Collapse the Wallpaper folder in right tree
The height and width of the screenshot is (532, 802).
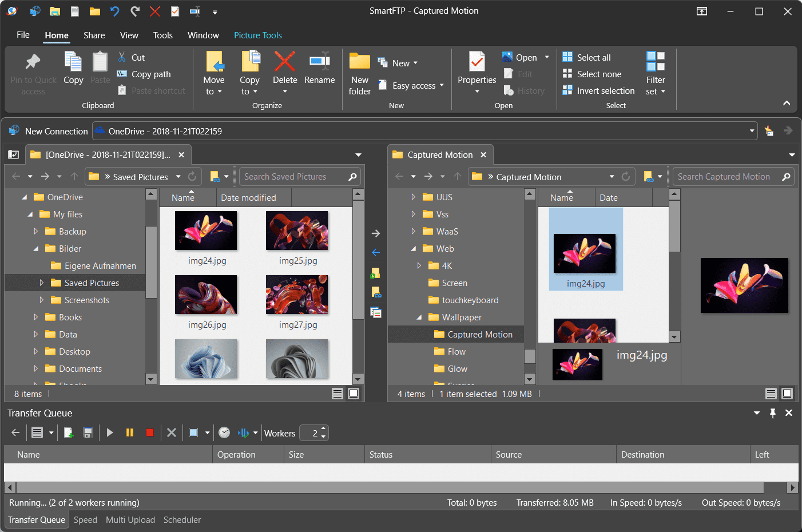(x=419, y=317)
